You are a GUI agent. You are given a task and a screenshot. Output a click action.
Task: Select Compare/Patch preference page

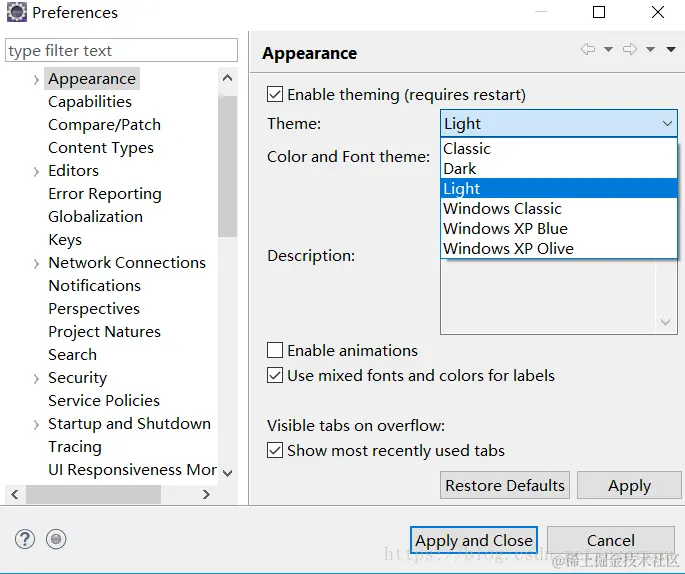(104, 124)
